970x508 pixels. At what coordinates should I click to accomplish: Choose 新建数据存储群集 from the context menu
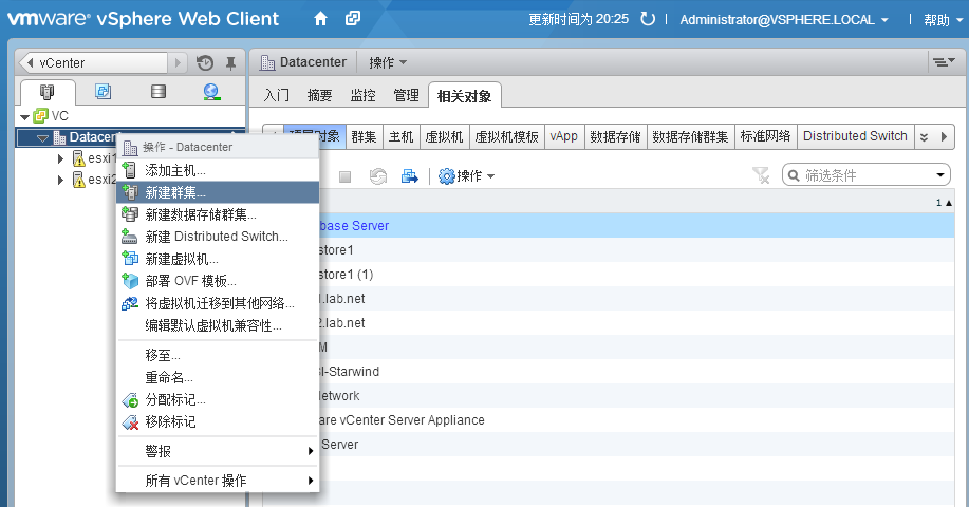click(217, 215)
